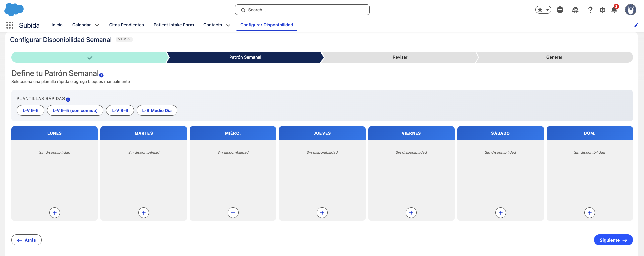
Task: Open the Setup gear icon
Action: [x=602, y=10]
